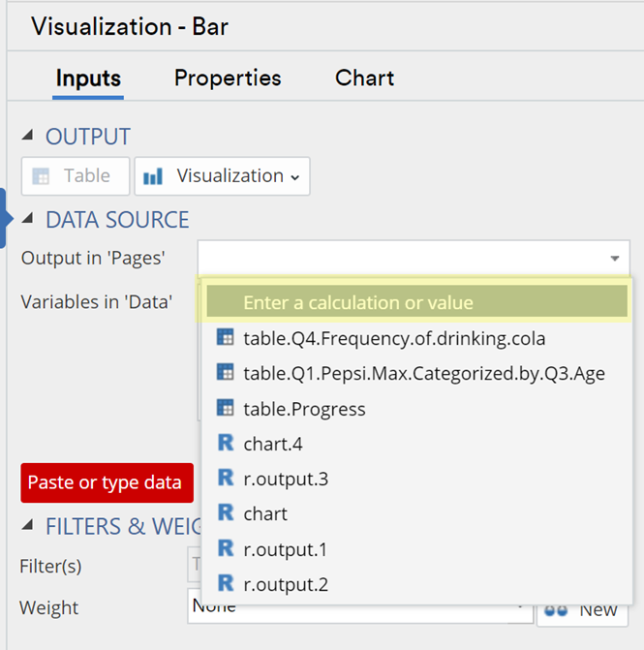Click the R icon next to r.output.3
The width and height of the screenshot is (644, 650).
(226, 478)
